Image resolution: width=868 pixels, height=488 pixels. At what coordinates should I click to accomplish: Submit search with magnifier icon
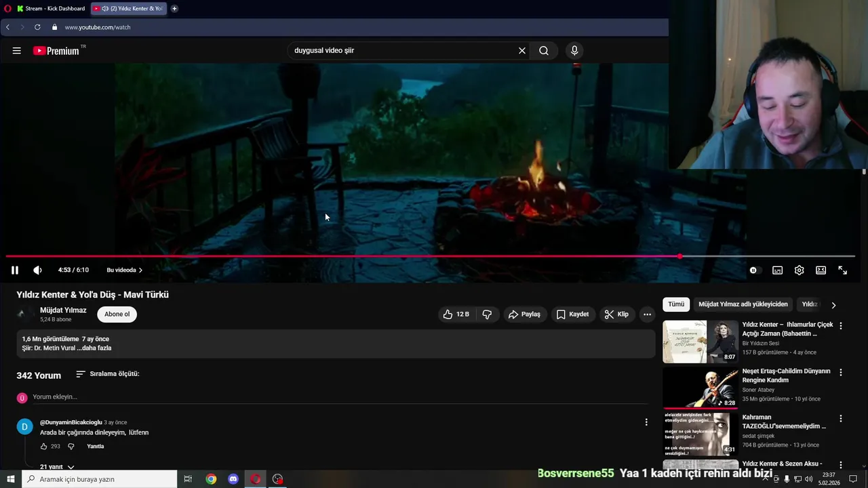click(x=544, y=51)
